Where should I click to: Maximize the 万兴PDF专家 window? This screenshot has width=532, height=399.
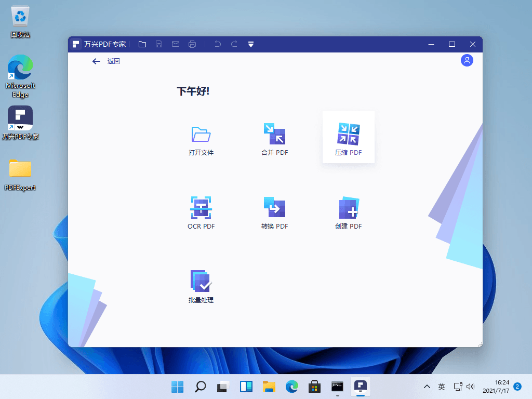coord(452,44)
